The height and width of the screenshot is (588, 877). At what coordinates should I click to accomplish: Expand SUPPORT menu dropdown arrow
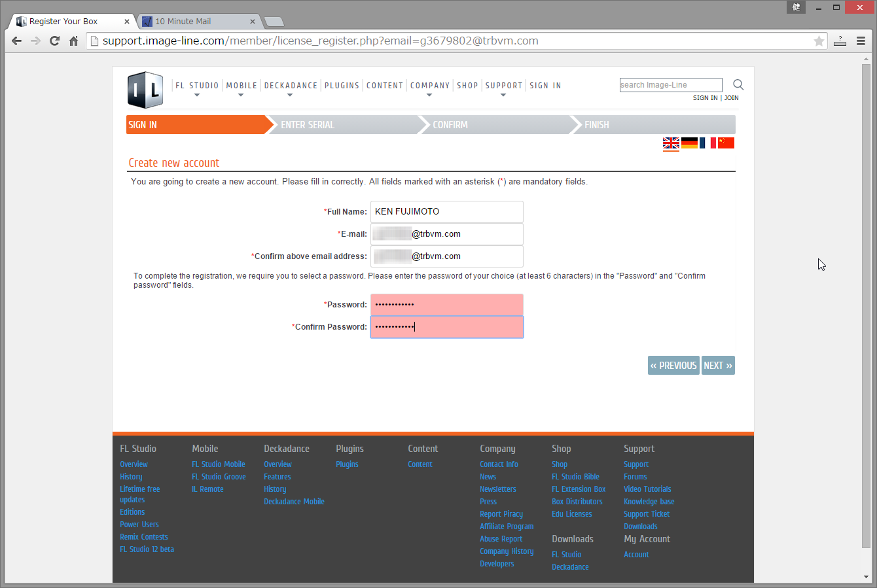[x=503, y=95]
